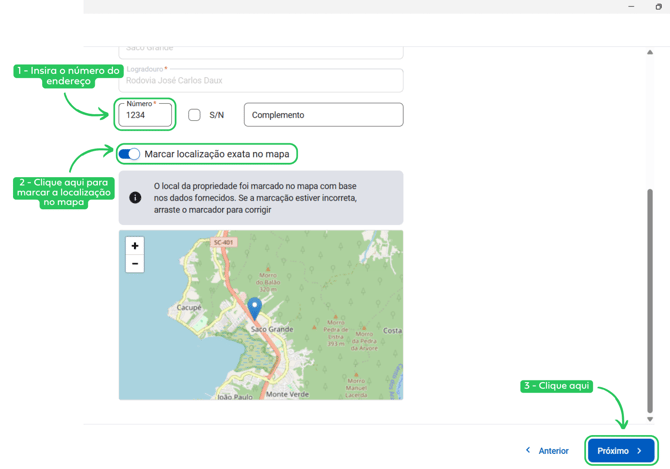The height and width of the screenshot is (469, 670).
Task: Zoom in the map with plus button
Action: 135,246
